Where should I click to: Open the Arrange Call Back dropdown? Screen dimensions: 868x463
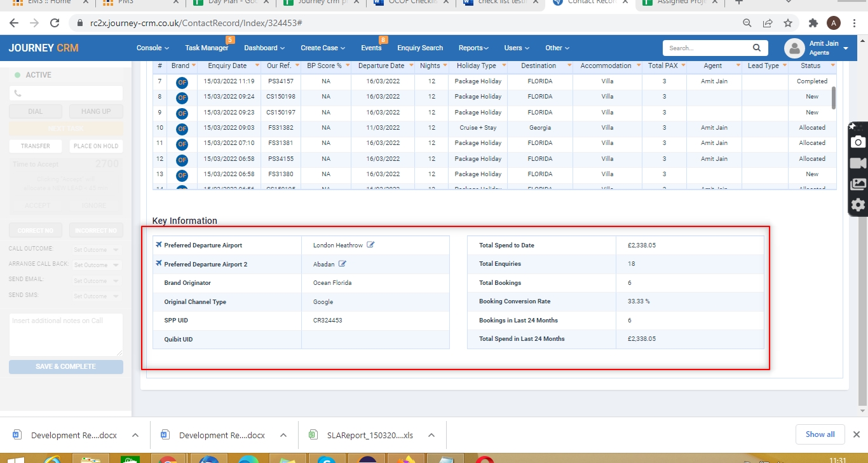(x=97, y=265)
